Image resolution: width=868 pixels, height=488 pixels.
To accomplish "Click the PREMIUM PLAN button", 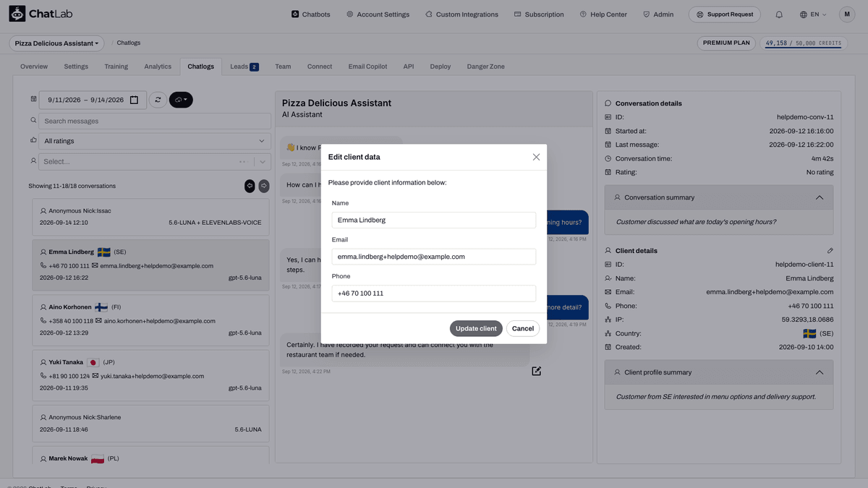I will pos(727,43).
